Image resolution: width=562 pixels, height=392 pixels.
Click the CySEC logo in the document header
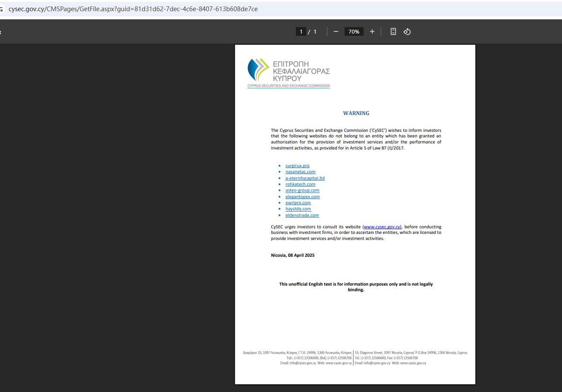point(289,73)
